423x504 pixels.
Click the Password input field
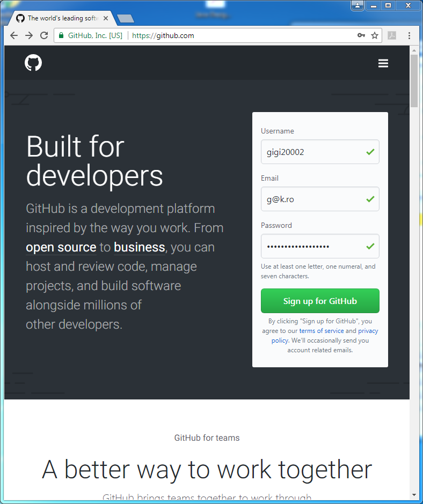[x=320, y=246]
